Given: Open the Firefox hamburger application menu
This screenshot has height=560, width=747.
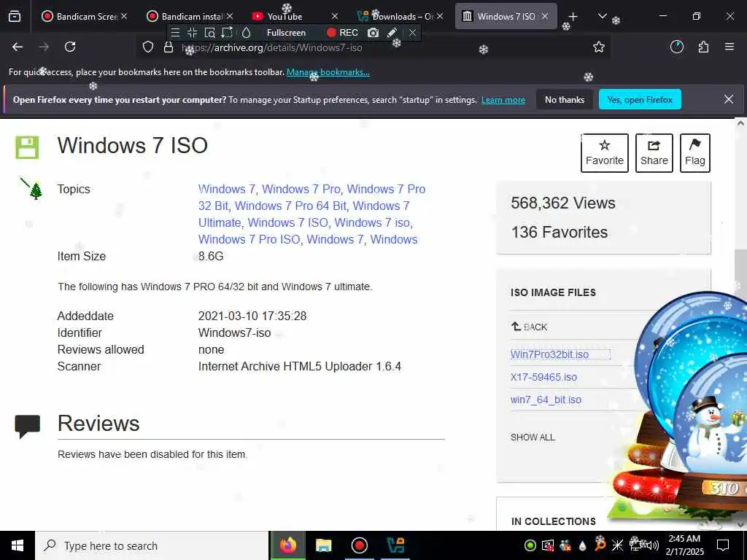Looking at the screenshot, I should tap(729, 47).
